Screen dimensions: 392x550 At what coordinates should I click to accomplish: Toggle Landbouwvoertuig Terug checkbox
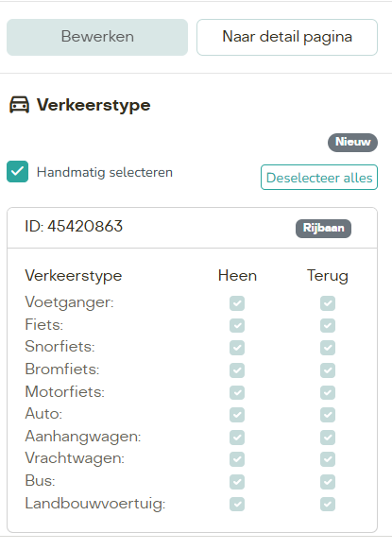328,504
